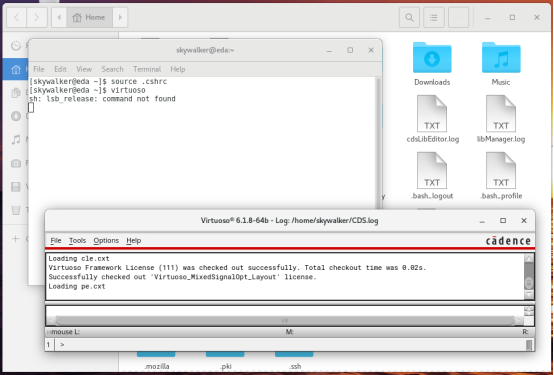Close the Virtuoso log window
Screen dimensions: 554x375
pos(524,221)
